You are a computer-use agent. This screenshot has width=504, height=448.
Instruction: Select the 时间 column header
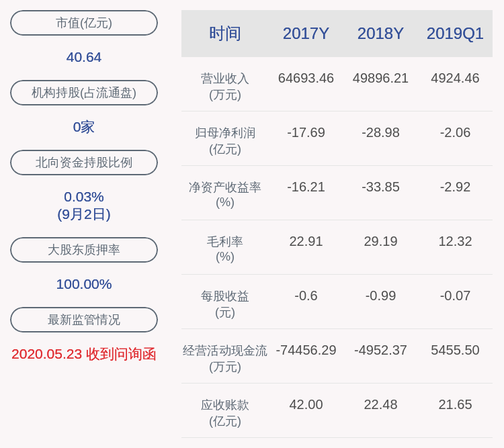[x=224, y=34]
